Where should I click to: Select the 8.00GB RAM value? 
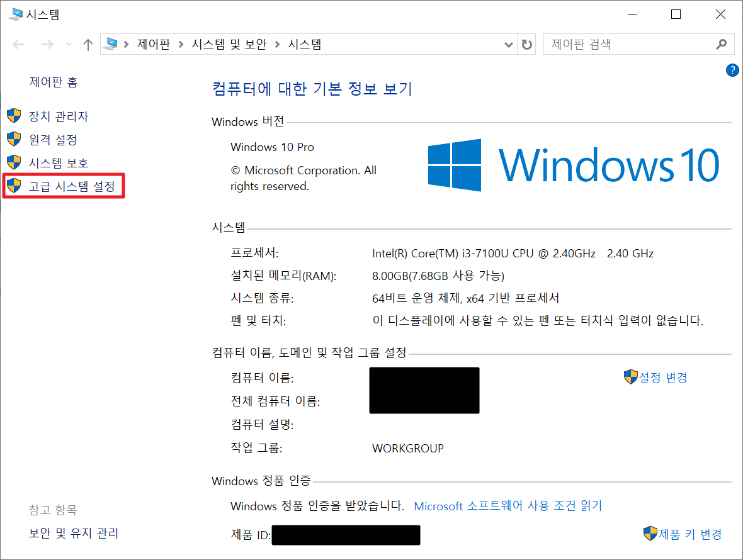click(438, 276)
